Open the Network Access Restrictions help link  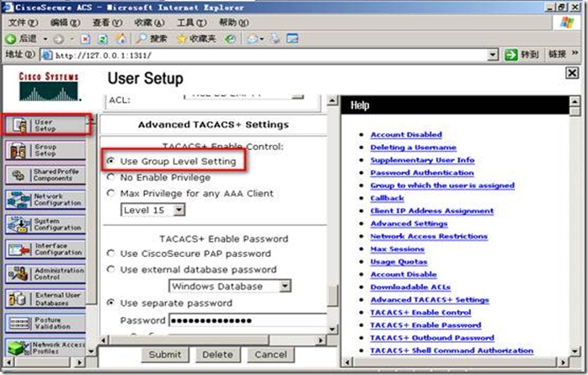(429, 236)
